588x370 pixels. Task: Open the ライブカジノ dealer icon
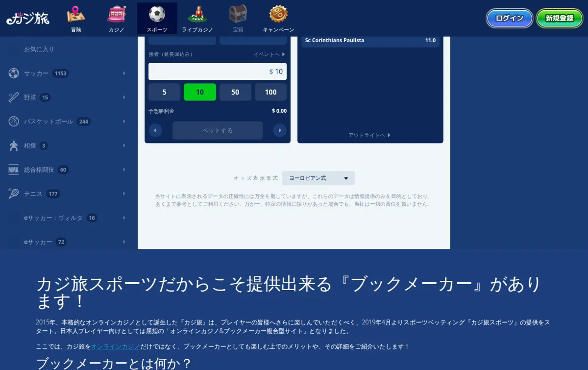pyautogui.click(x=197, y=14)
